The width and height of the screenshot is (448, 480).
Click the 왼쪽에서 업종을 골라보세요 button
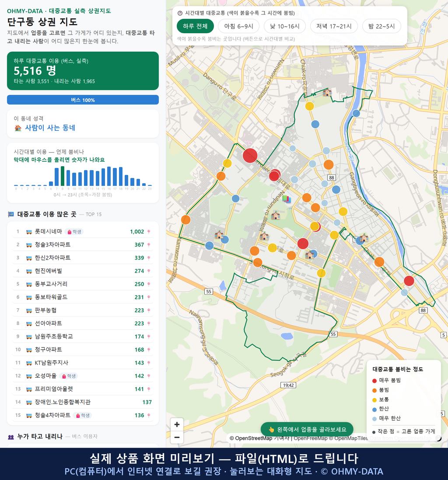tap(307, 429)
